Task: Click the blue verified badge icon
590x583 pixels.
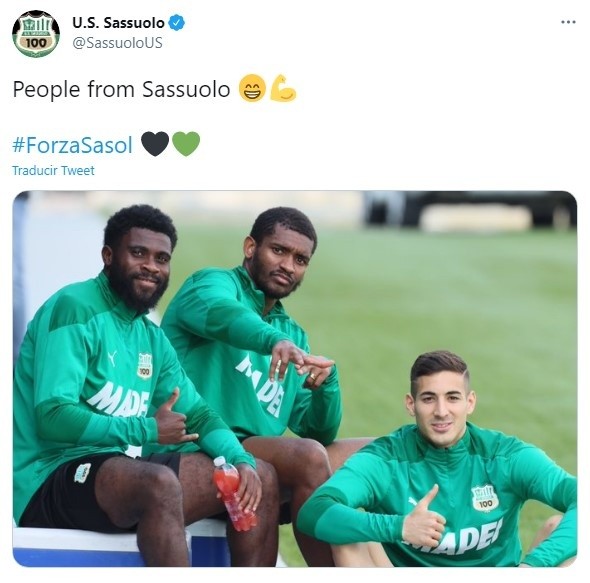Action: click(x=176, y=23)
